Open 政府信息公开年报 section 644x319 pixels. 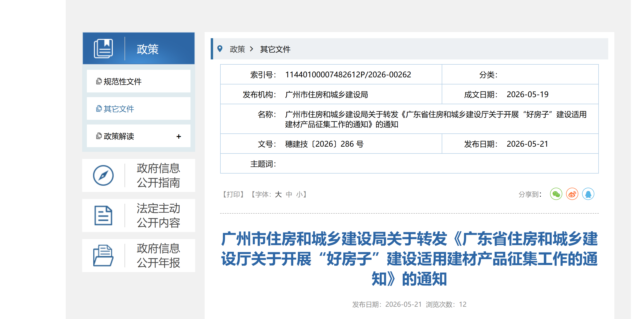138,255
